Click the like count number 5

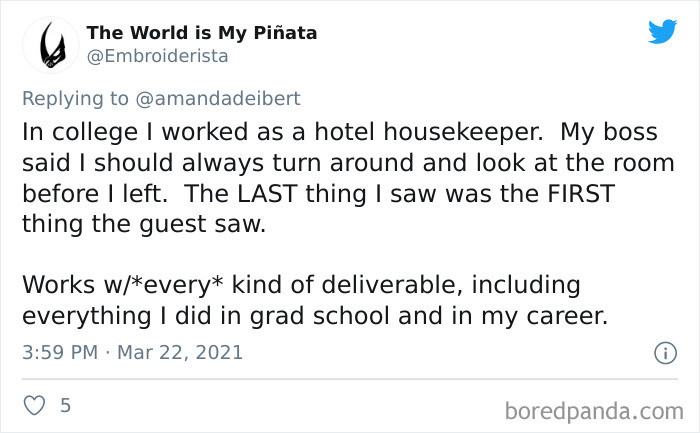pyautogui.click(x=65, y=406)
